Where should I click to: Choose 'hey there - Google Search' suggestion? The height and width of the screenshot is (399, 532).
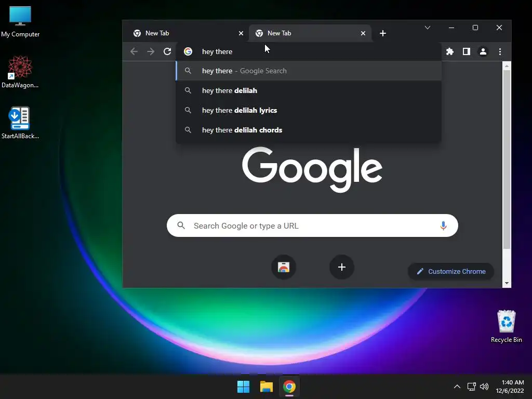point(309,71)
